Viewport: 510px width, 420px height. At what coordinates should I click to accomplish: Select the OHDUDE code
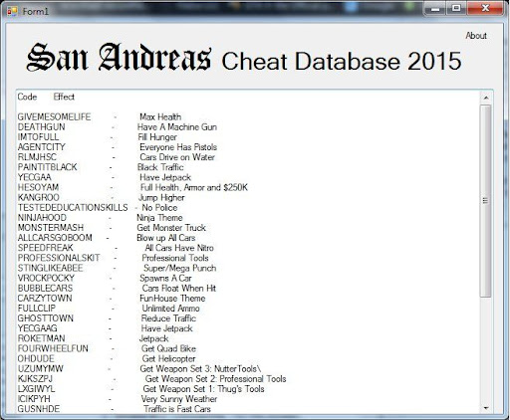[x=36, y=358]
